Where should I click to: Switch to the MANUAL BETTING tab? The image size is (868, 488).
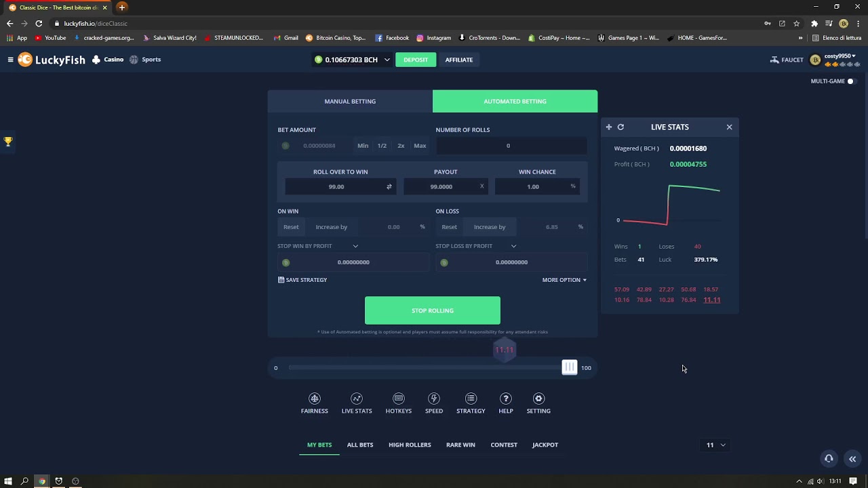tap(350, 101)
